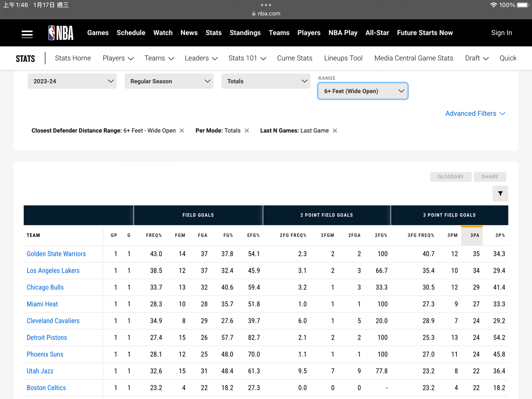Open Phoenix Suns team link
Screen dimensions: 532x399
pos(45,354)
